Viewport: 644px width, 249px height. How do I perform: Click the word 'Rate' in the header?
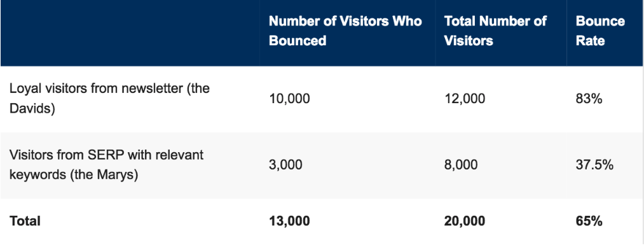(x=590, y=40)
